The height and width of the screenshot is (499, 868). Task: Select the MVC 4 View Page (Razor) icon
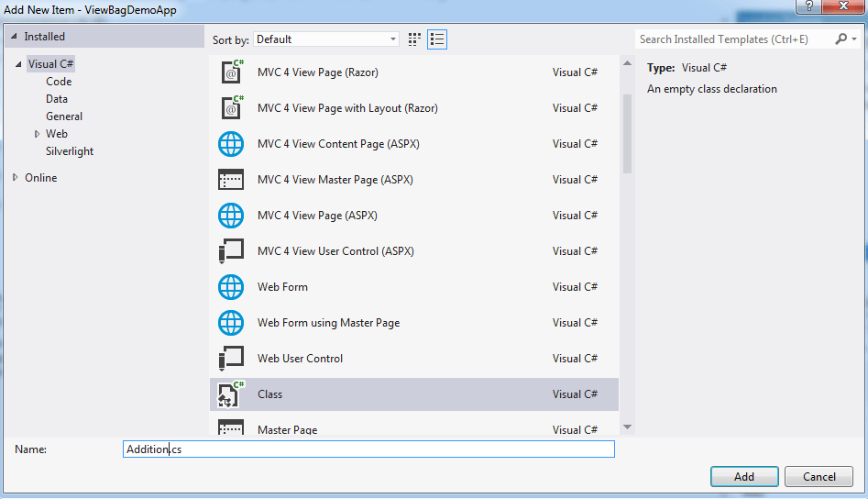[232, 72]
